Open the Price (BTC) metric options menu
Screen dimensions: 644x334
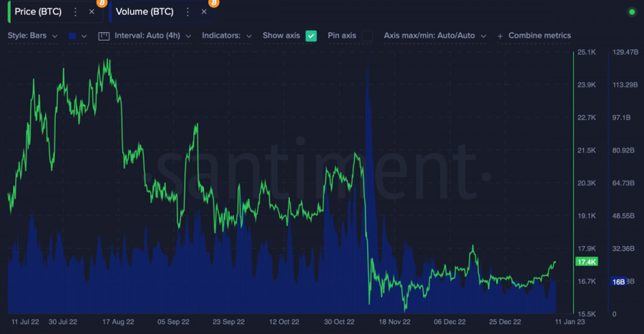tap(75, 12)
